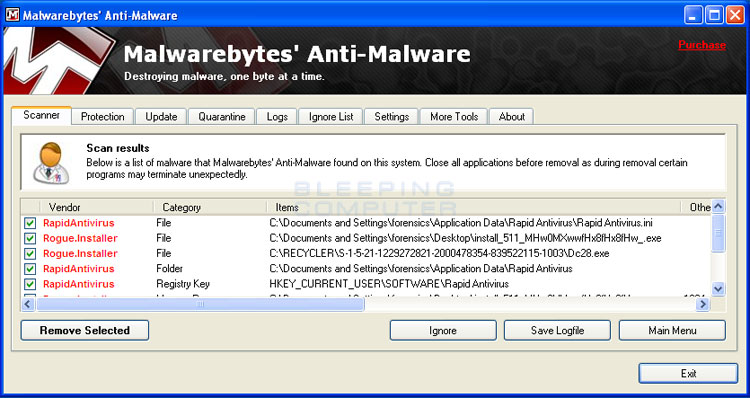The image size is (750, 398).
Task: Switch to the Settings tab
Action: point(391,117)
